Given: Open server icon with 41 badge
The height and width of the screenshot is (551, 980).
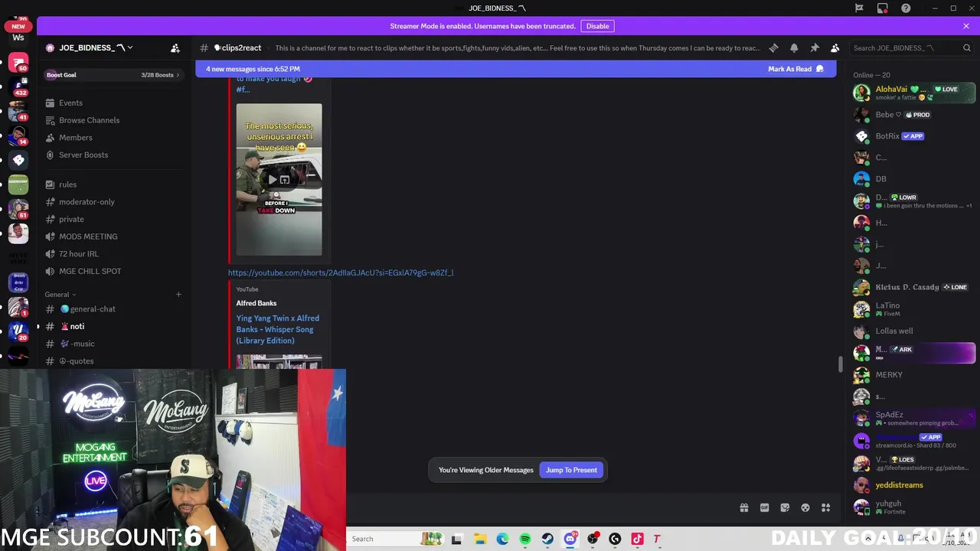Looking at the screenshot, I should click(18, 111).
